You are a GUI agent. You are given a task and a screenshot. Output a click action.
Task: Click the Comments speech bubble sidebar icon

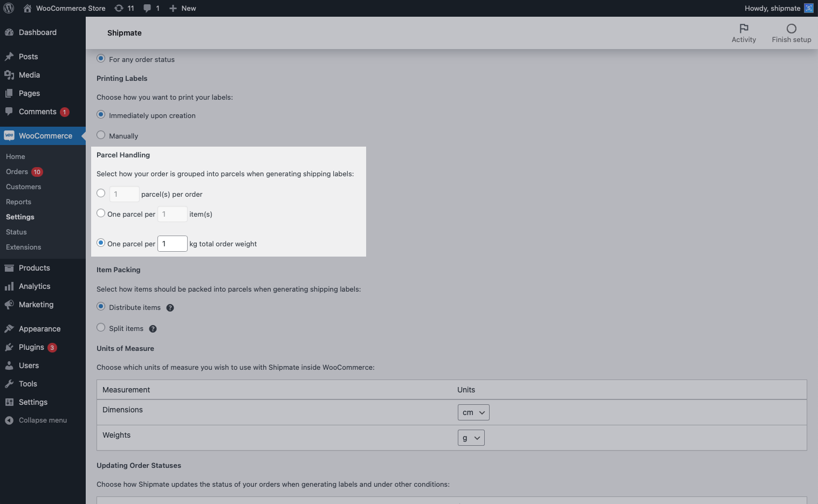[9, 112]
